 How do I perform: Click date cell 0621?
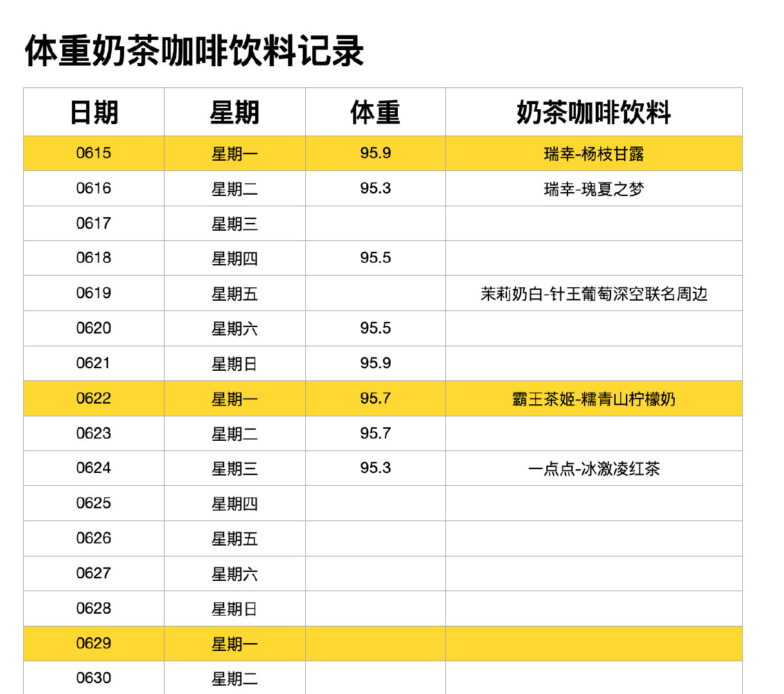point(94,364)
